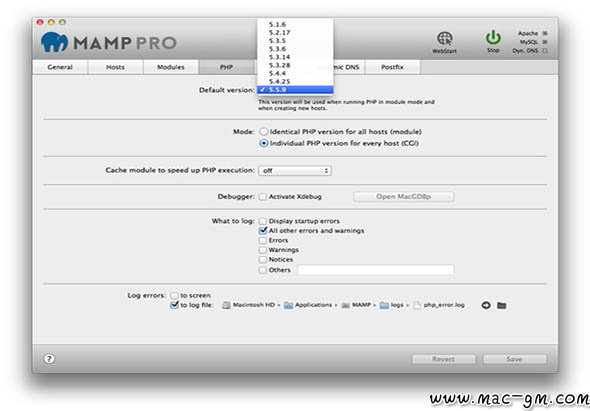Screen dimensions: 590x411
Task: Choose PHP version 5.4.25 from list
Action: click(295, 81)
